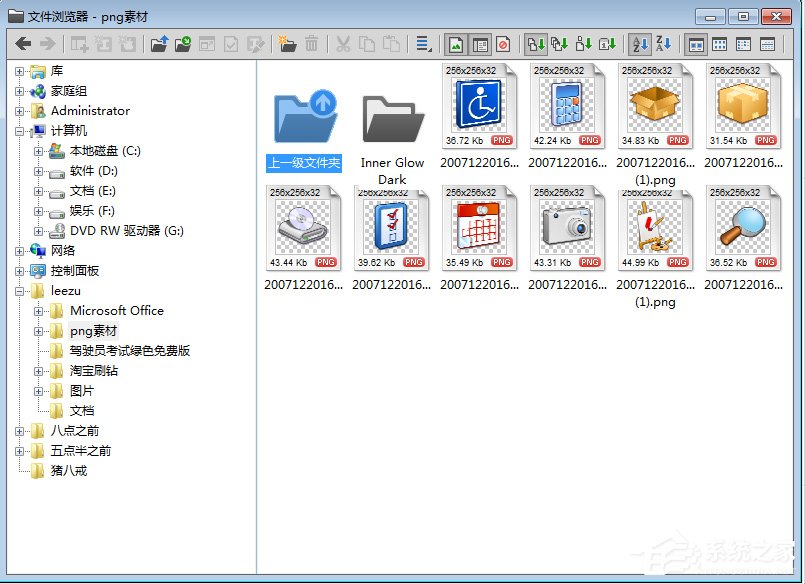
Task: Click the green refresh folder icon
Action: 182,43
